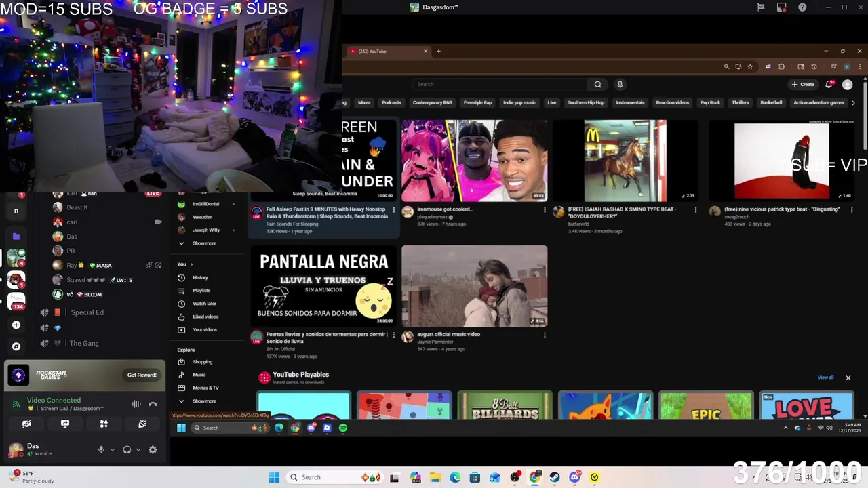Image resolution: width=868 pixels, height=488 pixels.
Task: Click the YouTube Create button
Action: 803,85
